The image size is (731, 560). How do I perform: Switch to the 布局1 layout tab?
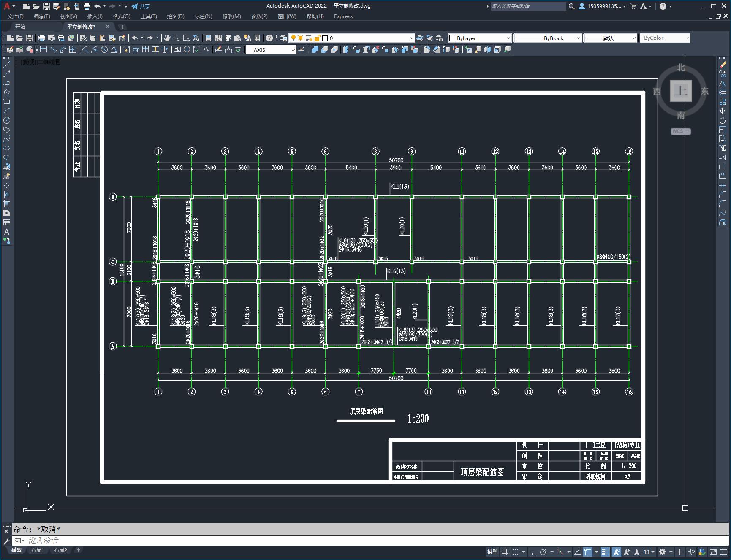[38, 550]
